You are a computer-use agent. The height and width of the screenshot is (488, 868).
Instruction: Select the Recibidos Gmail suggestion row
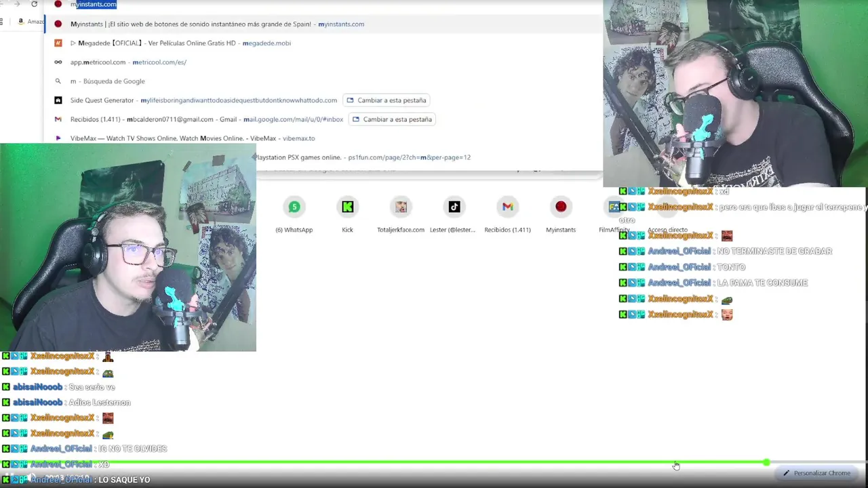(323, 119)
